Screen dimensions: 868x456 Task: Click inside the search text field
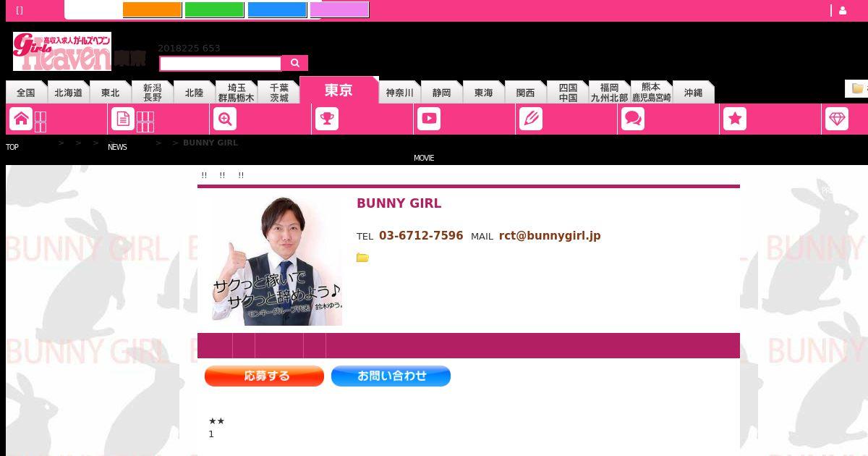[x=220, y=64]
